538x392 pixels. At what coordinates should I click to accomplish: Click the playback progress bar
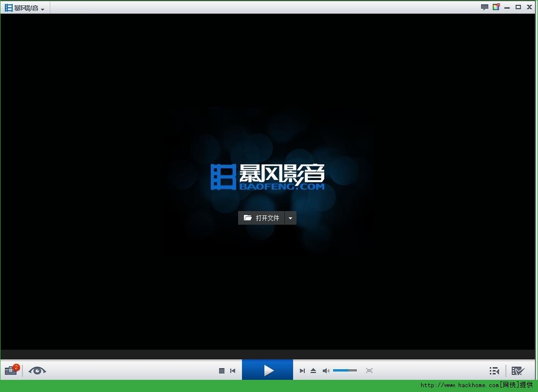pos(268,354)
